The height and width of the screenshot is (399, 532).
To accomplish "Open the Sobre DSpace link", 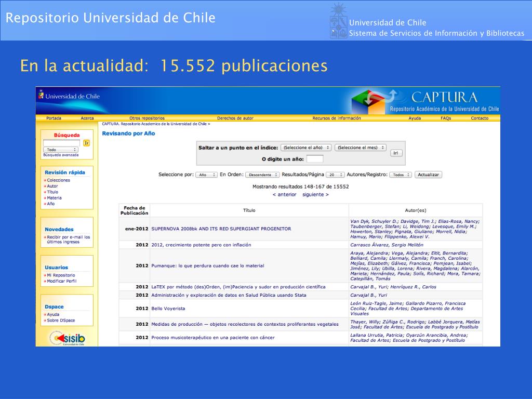I will [x=61, y=320].
